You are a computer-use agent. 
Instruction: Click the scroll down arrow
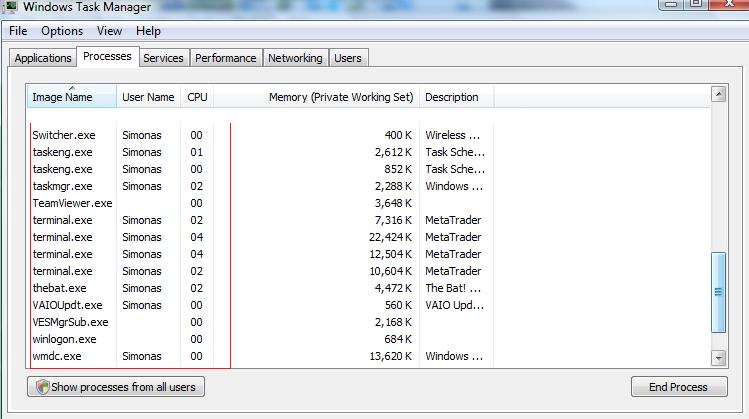(718, 357)
